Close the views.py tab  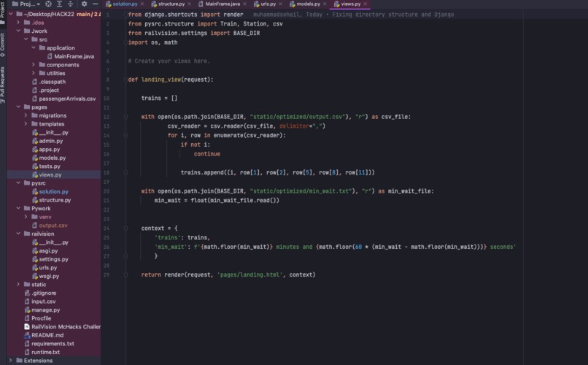pyautogui.click(x=365, y=4)
